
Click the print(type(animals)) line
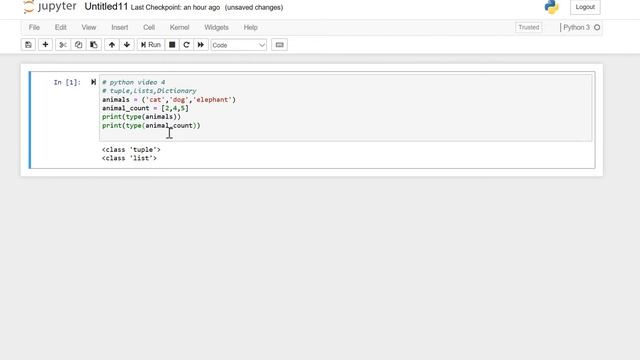coord(141,117)
